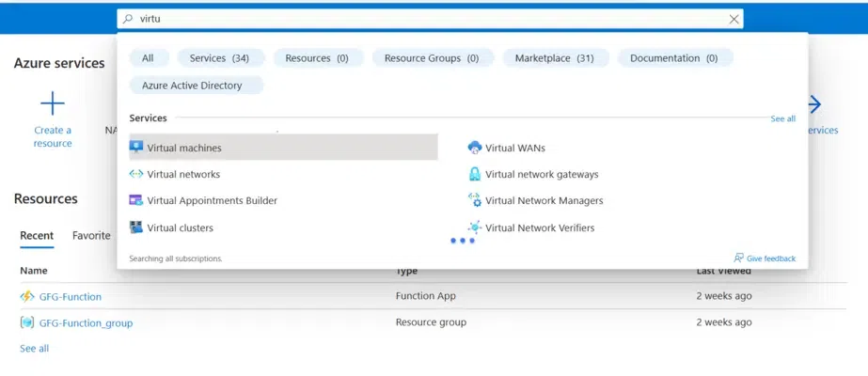Open Virtual network gateways
Viewport: 868px width, 376px height.
(x=542, y=174)
